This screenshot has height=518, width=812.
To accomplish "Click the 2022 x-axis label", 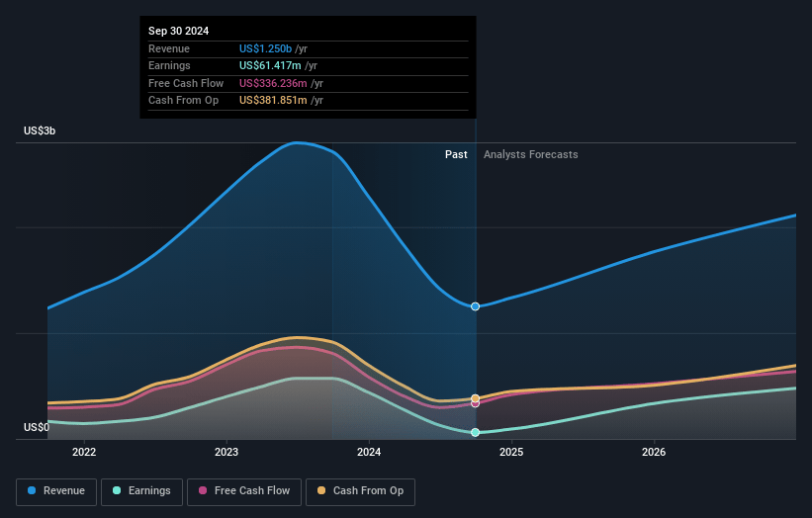I will coord(84,452).
